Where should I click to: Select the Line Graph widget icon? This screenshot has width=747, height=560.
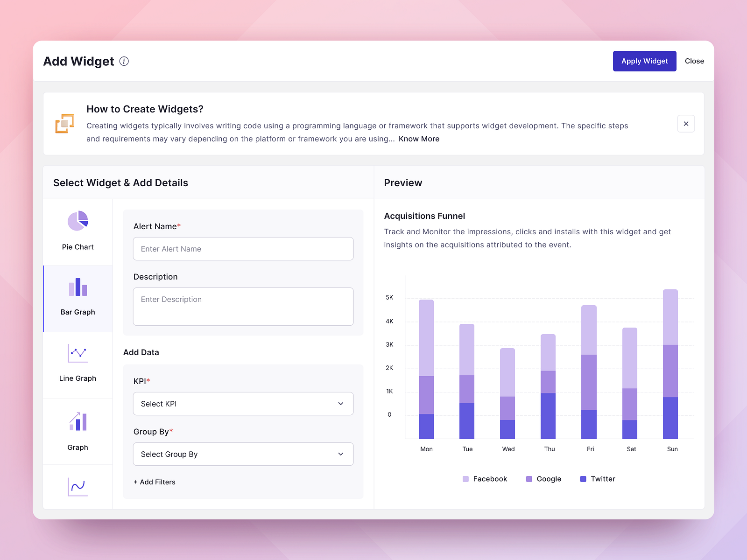[78, 353]
